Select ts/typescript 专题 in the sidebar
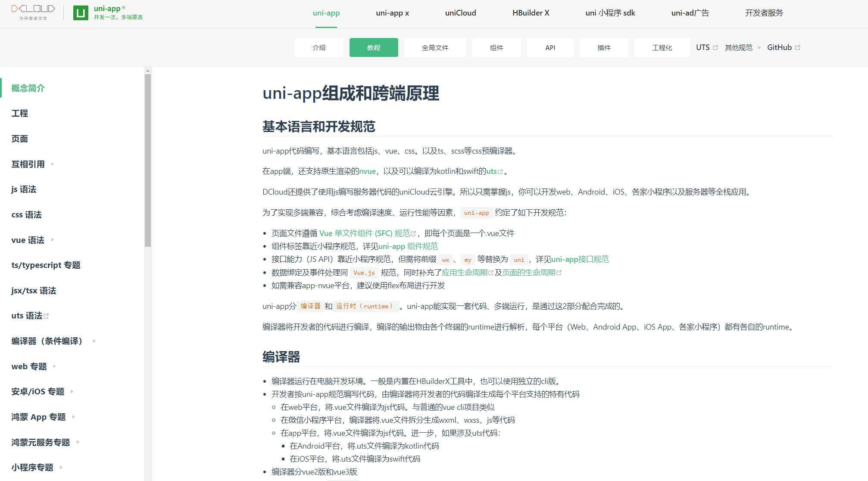The height and width of the screenshot is (481, 868). tap(46, 265)
